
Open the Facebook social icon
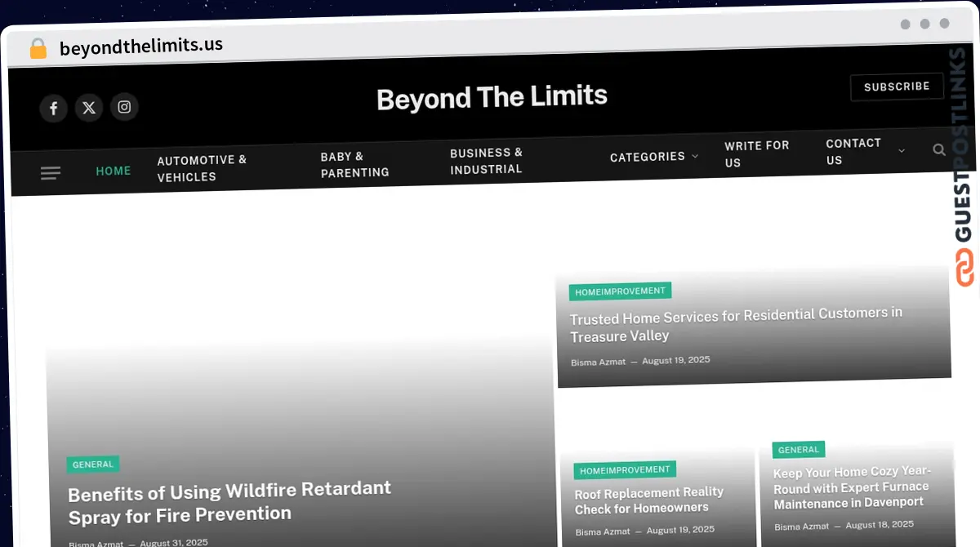click(x=53, y=108)
